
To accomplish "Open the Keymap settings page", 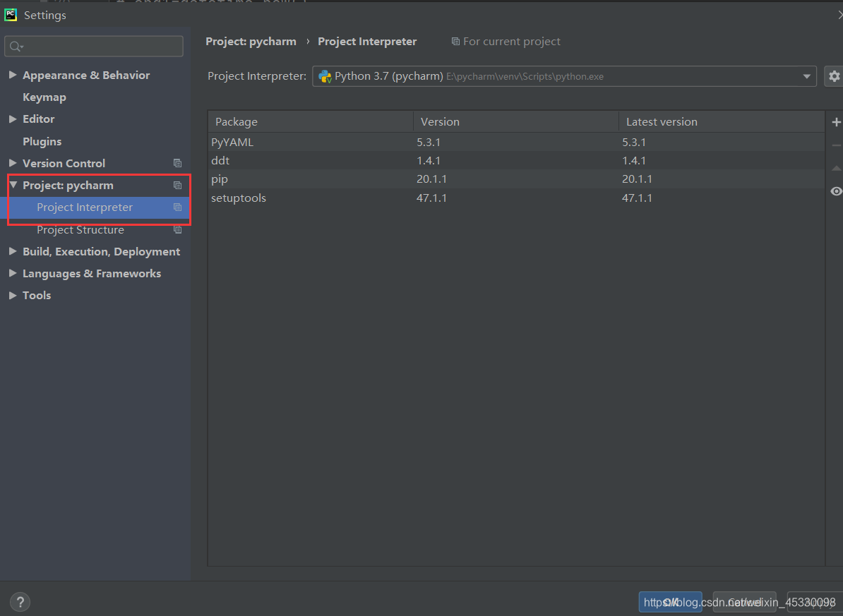I will point(44,97).
